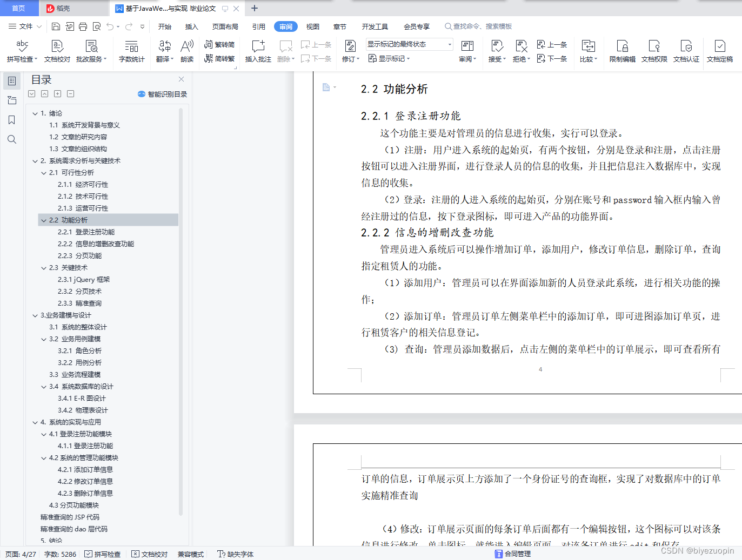Screen dimensions: 742x560
Task: Click the 翻译 translate icon
Action: [165, 51]
